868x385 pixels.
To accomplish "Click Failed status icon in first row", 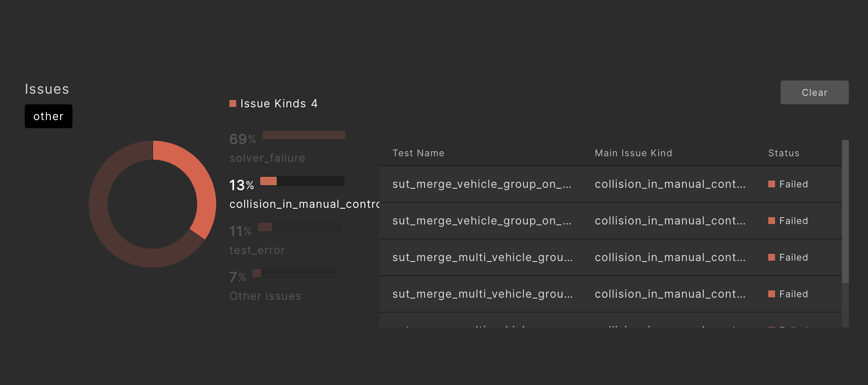I will click(x=772, y=184).
